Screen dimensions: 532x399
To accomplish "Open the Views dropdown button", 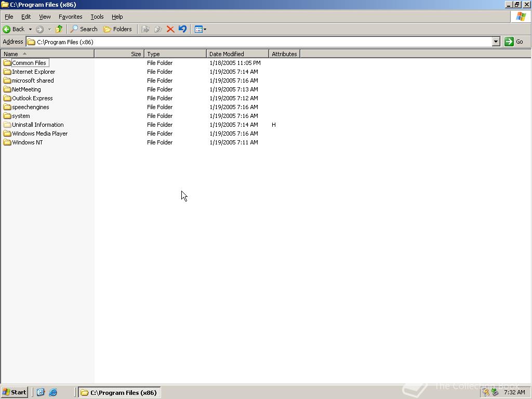I will pos(201,29).
